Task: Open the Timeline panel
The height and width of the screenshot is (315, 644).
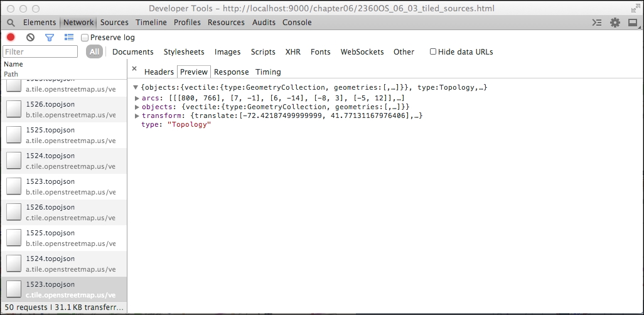Action: pyautogui.click(x=151, y=23)
